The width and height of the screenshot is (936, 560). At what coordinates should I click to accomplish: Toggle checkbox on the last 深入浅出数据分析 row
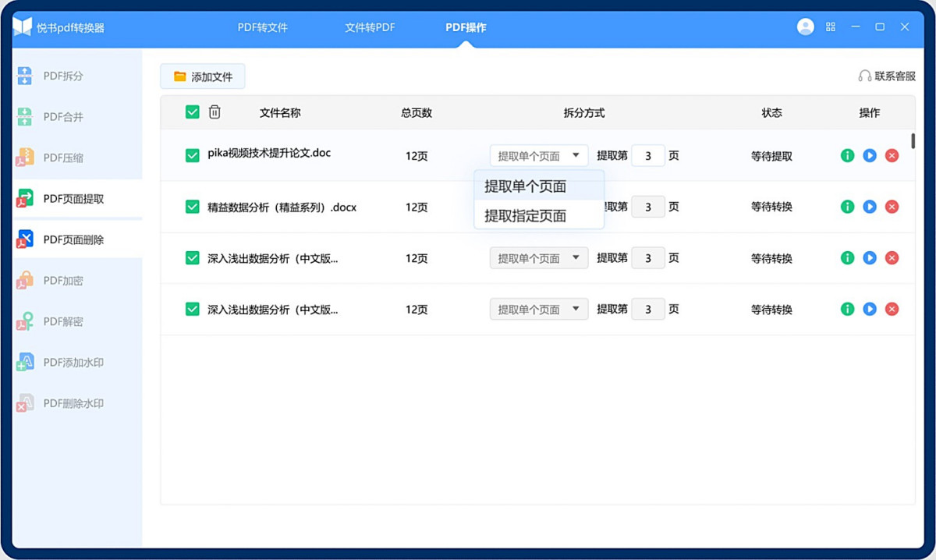pos(191,309)
